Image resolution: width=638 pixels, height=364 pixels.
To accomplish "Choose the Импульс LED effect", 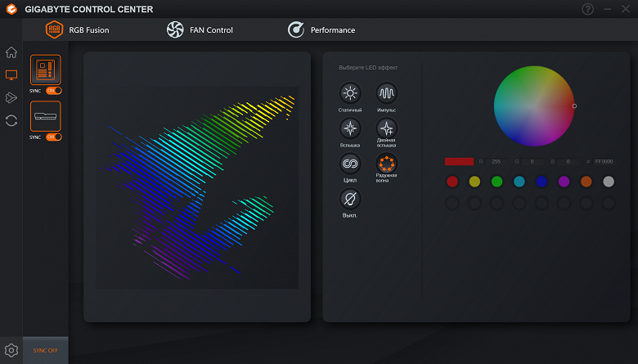I will tap(387, 93).
